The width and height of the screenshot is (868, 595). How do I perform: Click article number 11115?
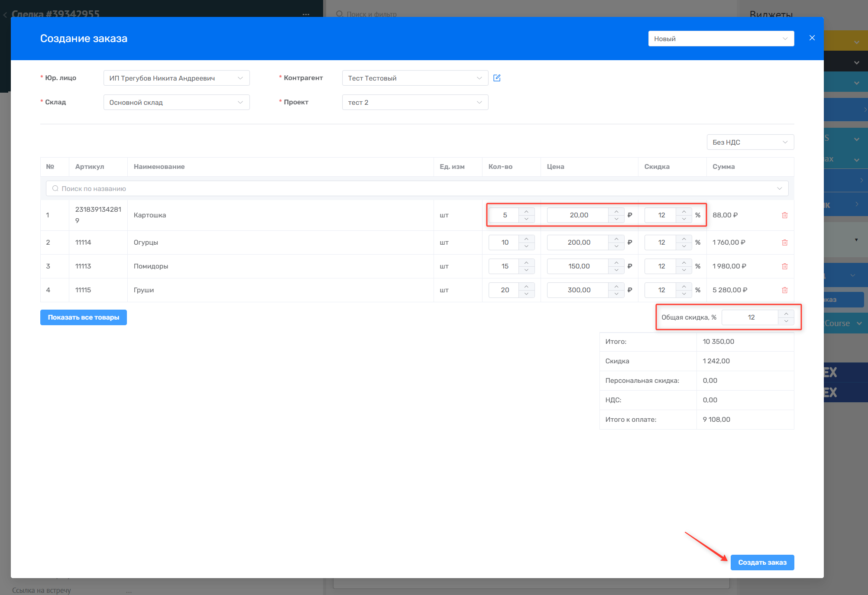(83, 290)
